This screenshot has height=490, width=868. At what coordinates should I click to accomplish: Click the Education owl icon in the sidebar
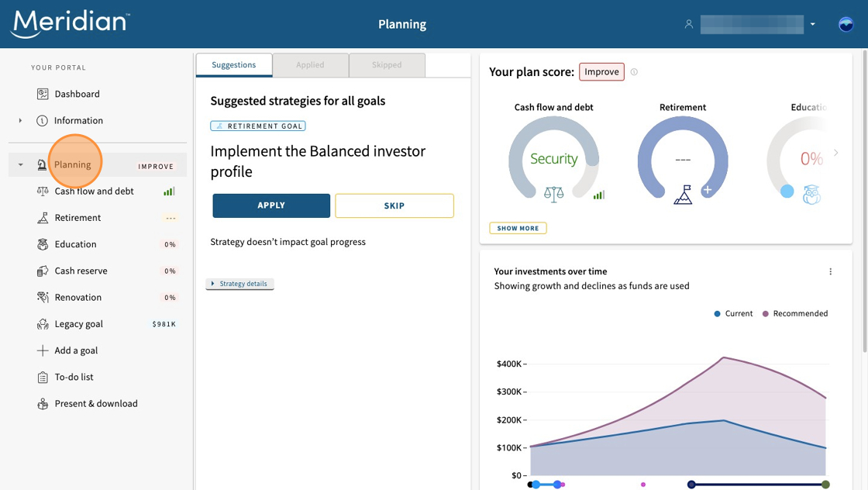pyautogui.click(x=43, y=245)
